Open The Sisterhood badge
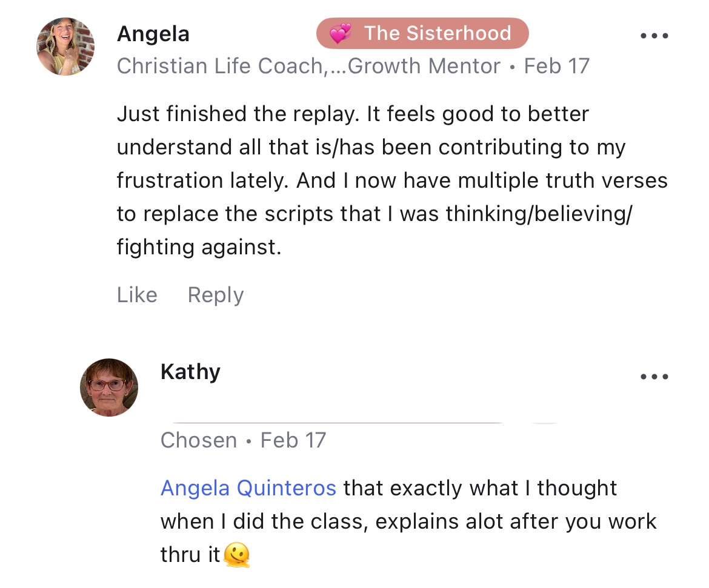 pyautogui.click(x=422, y=33)
